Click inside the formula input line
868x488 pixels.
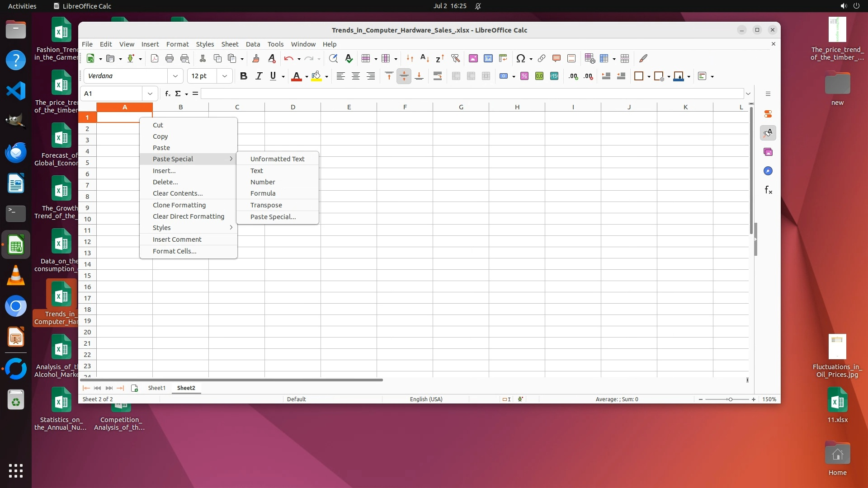point(470,94)
